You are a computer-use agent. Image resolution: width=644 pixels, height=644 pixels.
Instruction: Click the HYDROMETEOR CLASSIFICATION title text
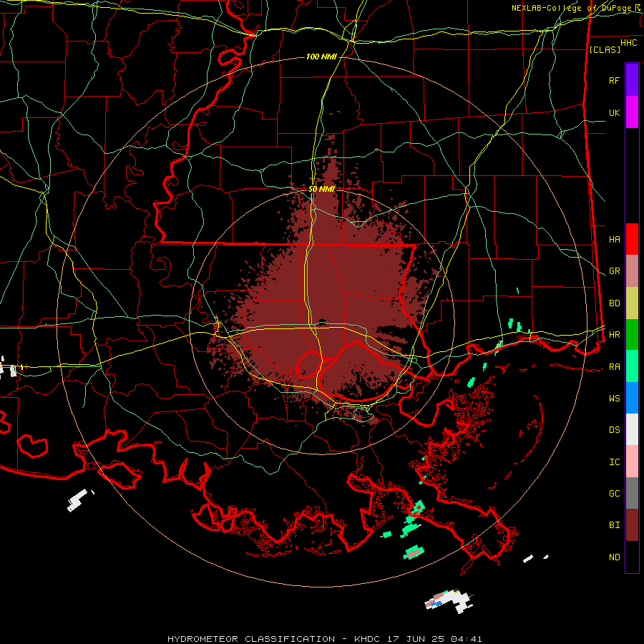(x=251, y=639)
